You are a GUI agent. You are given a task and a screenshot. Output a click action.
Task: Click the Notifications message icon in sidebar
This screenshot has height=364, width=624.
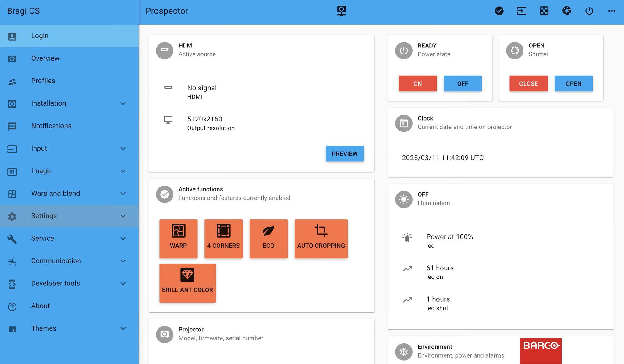pos(12,126)
